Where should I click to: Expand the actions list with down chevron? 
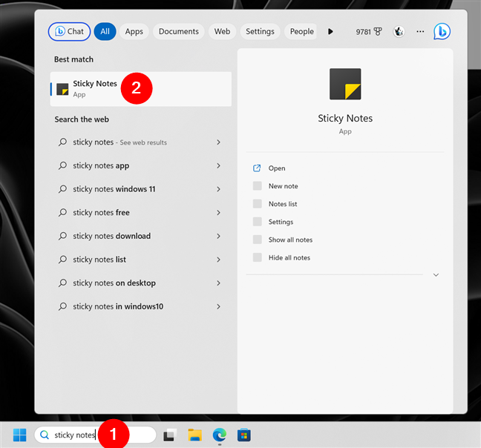(x=436, y=275)
